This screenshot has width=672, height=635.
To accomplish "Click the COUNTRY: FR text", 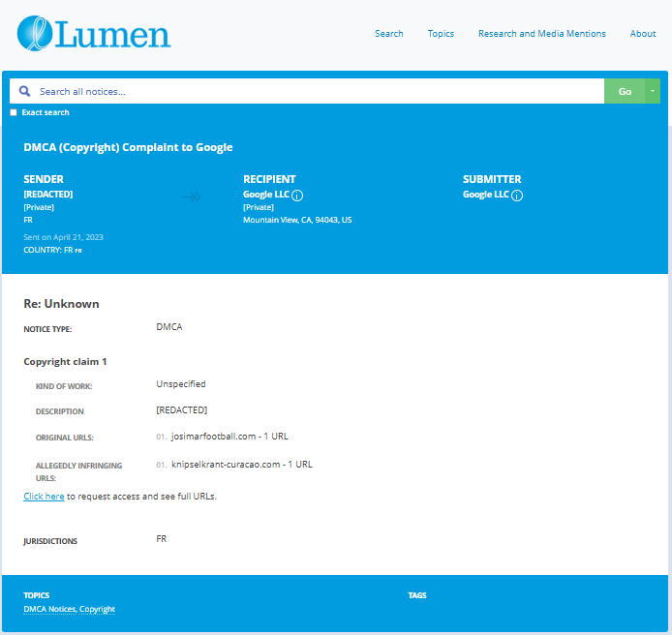I will point(52,250).
